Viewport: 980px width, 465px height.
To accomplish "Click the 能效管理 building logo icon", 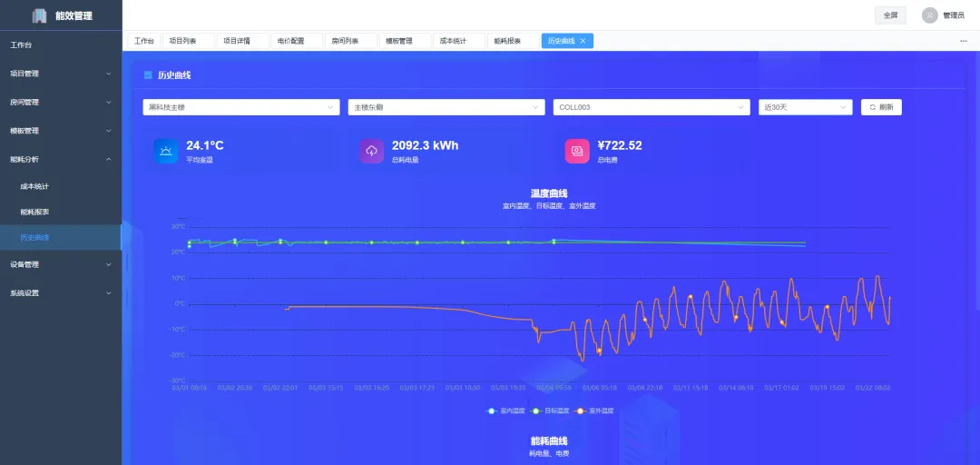I will click(39, 15).
